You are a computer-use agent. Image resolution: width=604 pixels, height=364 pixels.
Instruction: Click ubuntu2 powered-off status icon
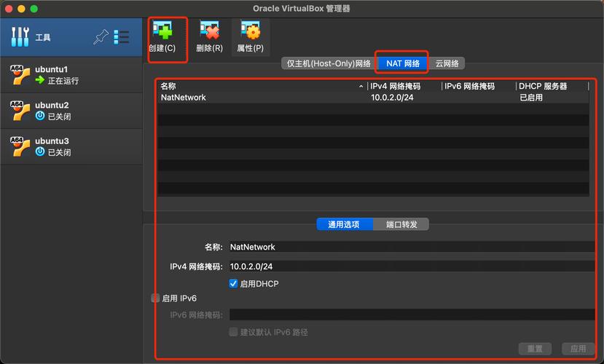pos(39,116)
